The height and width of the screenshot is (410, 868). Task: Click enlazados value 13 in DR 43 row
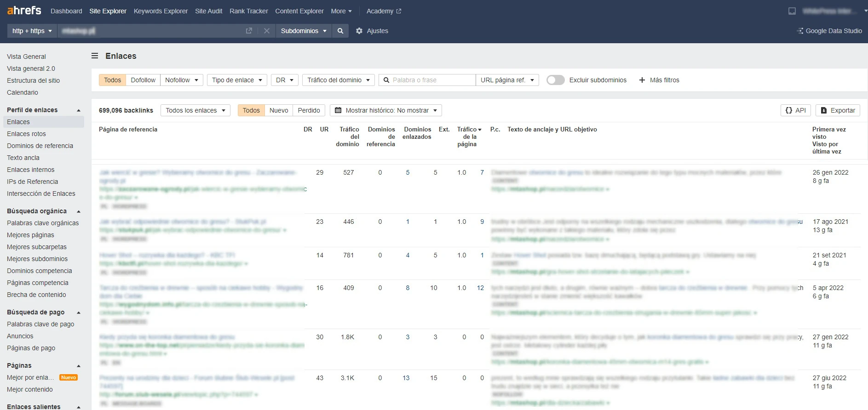(406, 378)
